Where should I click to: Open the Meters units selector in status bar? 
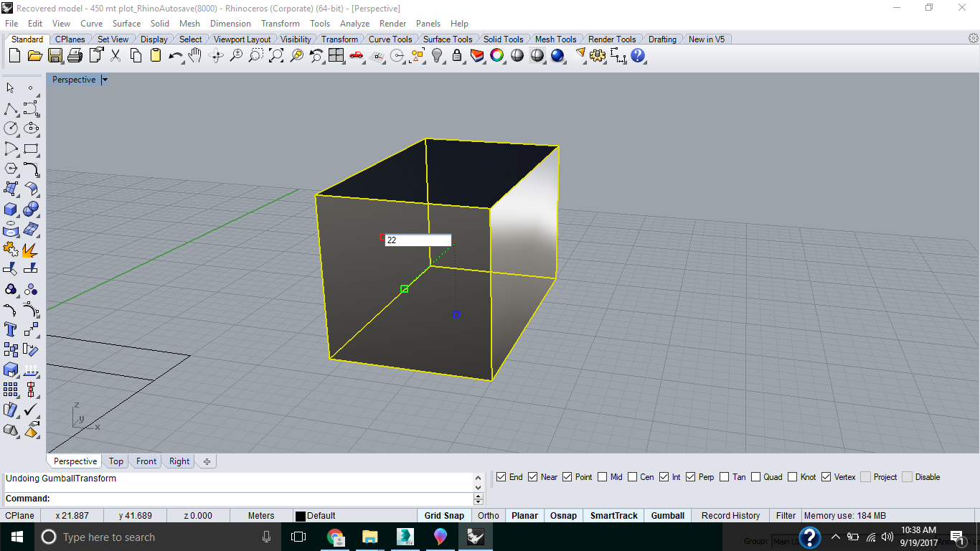point(261,515)
